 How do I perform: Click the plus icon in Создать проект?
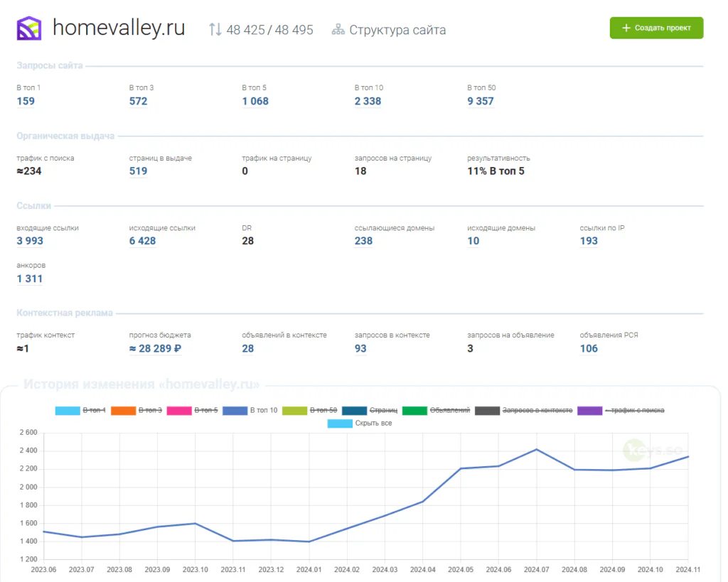626,28
